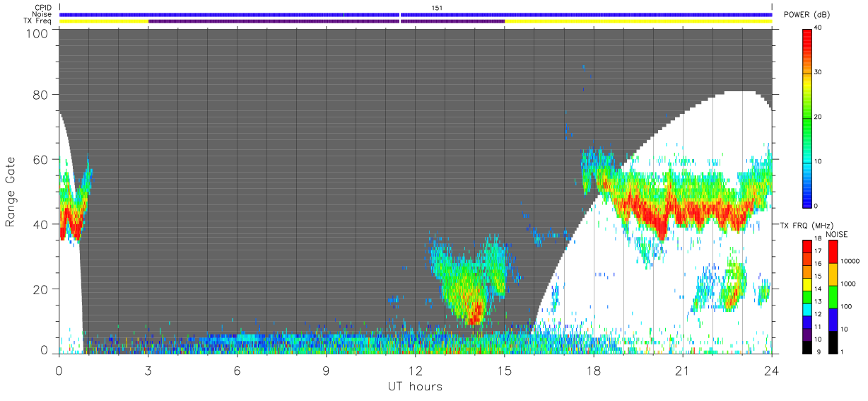Click the UT hours axis title

pyautogui.click(x=415, y=386)
